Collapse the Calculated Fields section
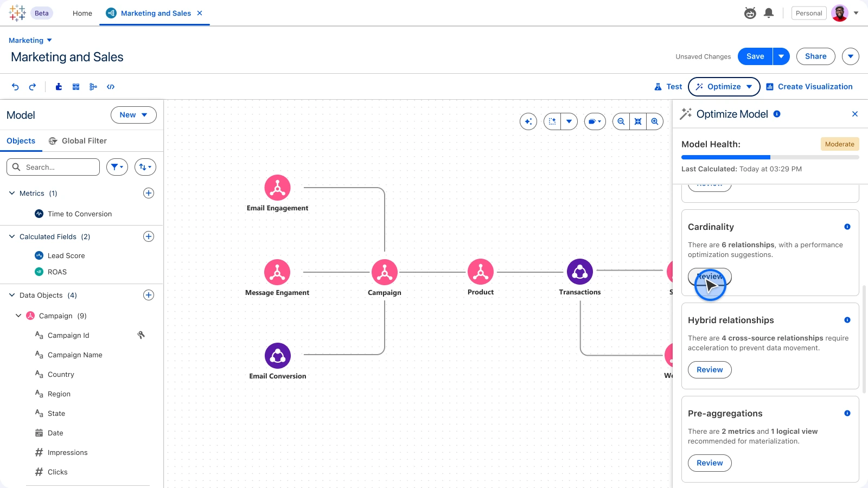The height and width of the screenshot is (488, 868). [12, 236]
